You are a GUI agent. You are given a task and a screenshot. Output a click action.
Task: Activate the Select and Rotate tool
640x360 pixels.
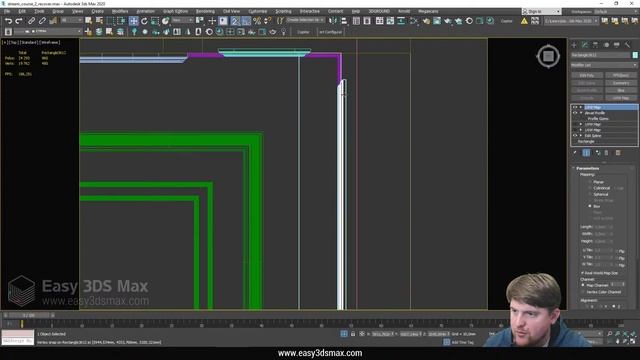pyautogui.click(x=144, y=21)
